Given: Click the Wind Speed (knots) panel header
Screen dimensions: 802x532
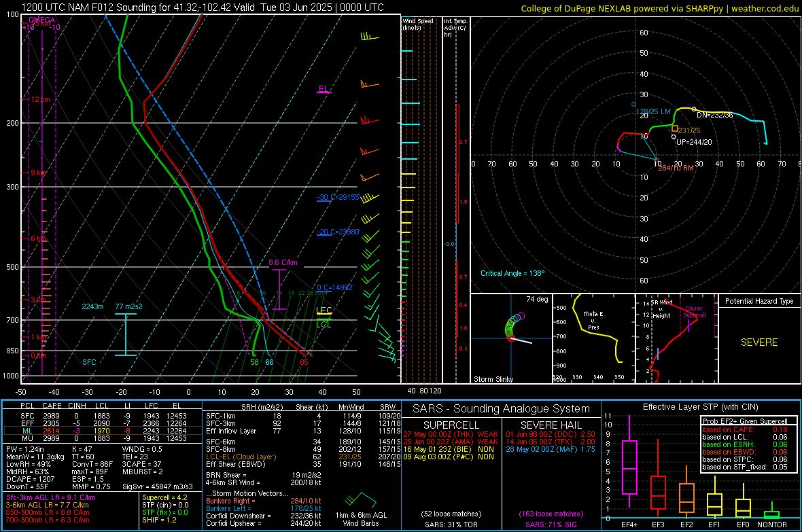Looking at the screenshot, I should [418, 24].
